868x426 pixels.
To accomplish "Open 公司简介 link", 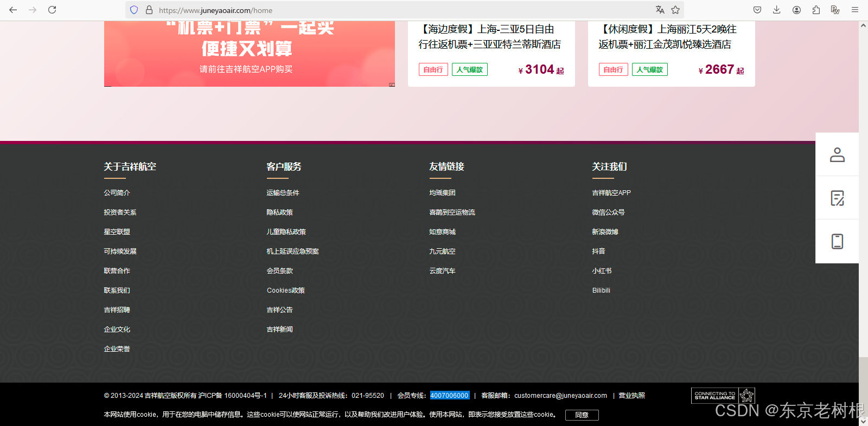I will (117, 193).
